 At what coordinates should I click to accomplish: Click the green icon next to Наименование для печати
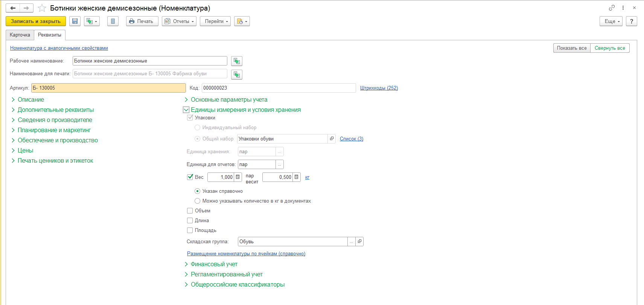coord(236,74)
